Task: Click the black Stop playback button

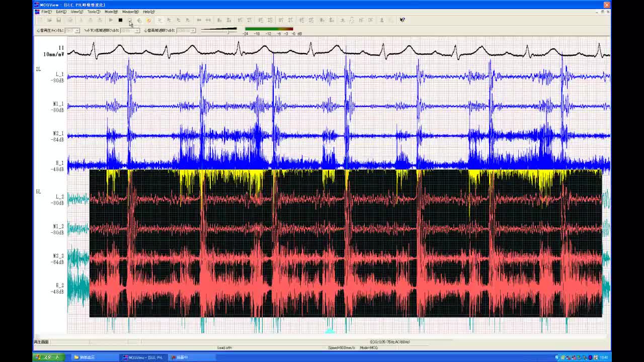Action: (120, 20)
